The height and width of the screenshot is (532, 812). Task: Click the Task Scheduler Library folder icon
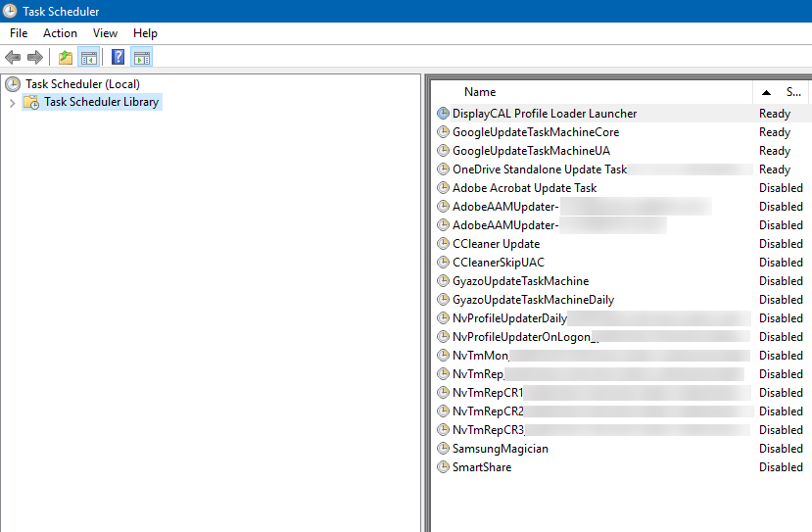pos(31,102)
